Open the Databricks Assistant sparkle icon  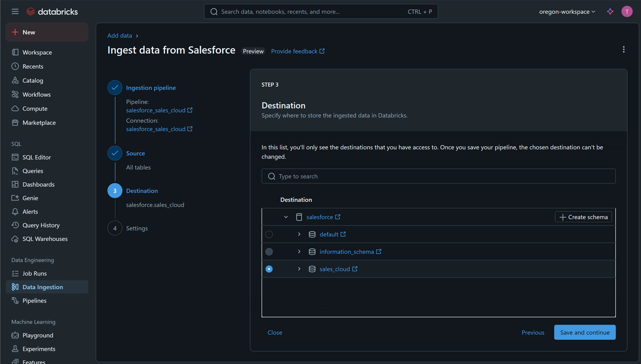610,12
